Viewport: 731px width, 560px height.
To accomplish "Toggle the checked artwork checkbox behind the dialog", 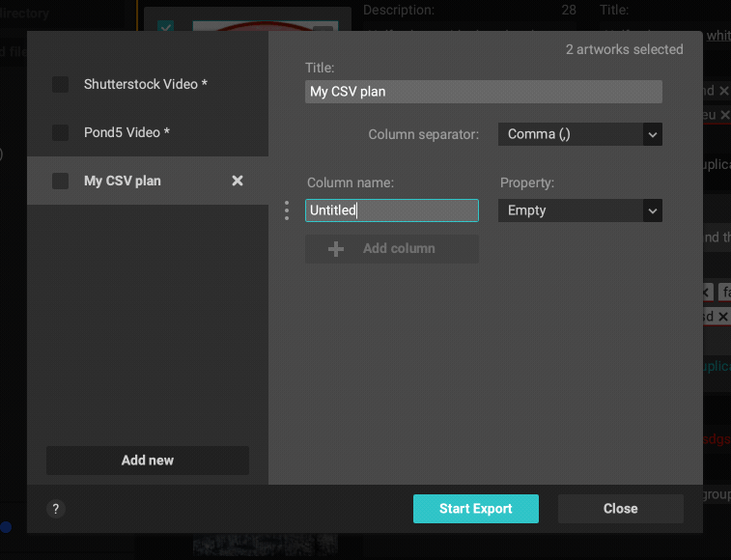I will pyautogui.click(x=165, y=26).
